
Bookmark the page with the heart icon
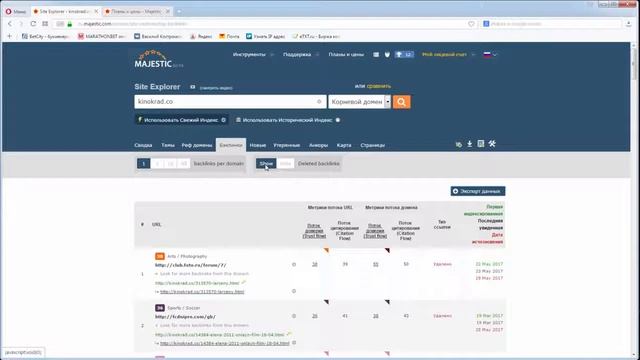471,24
